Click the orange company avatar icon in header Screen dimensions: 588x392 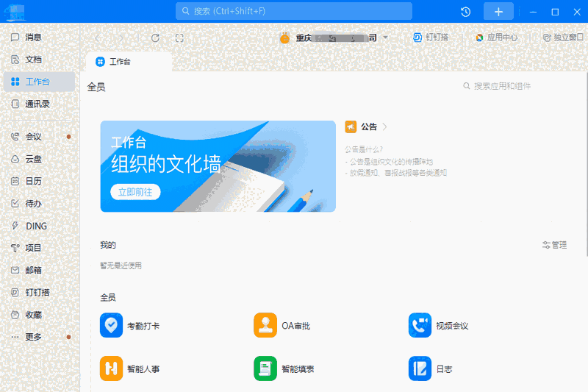click(x=285, y=38)
